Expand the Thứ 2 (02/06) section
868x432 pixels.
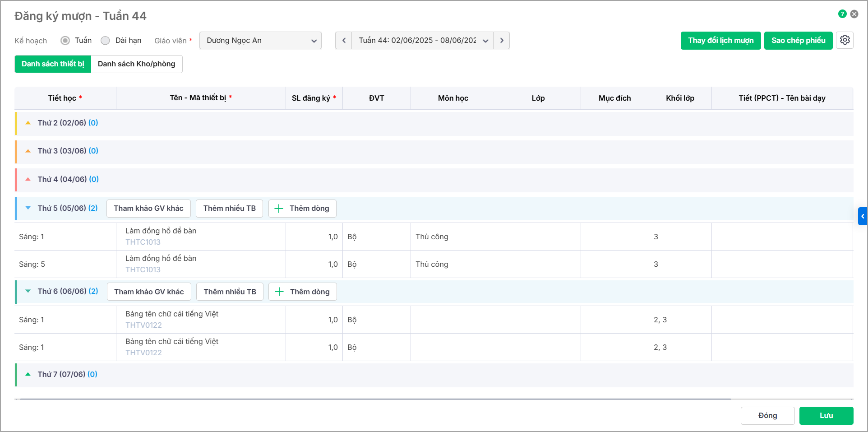coord(28,123)
